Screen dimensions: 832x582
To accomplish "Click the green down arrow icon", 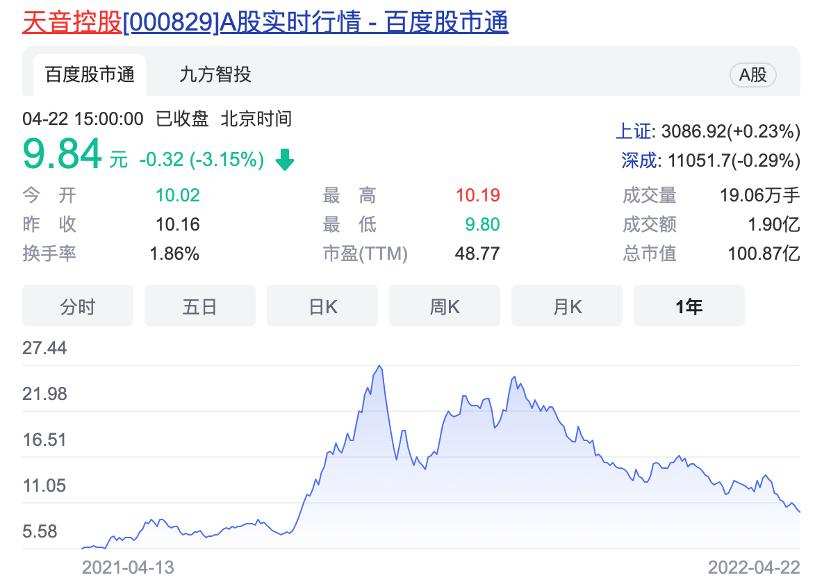I will (285, 159).
